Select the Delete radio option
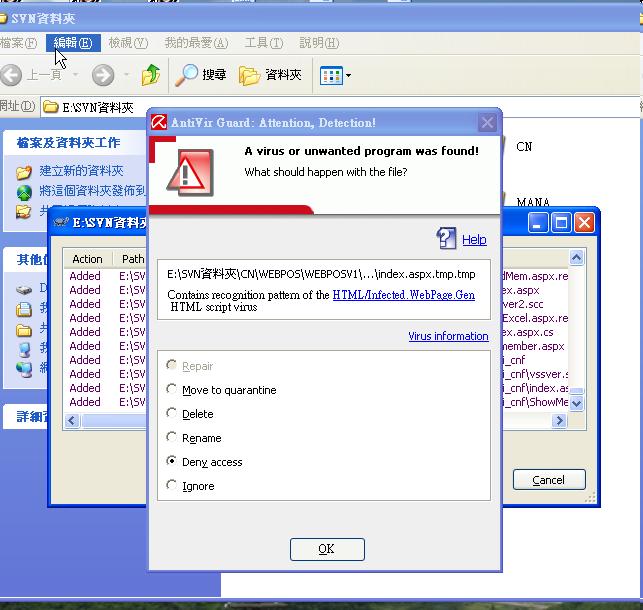 pos(172,414)
